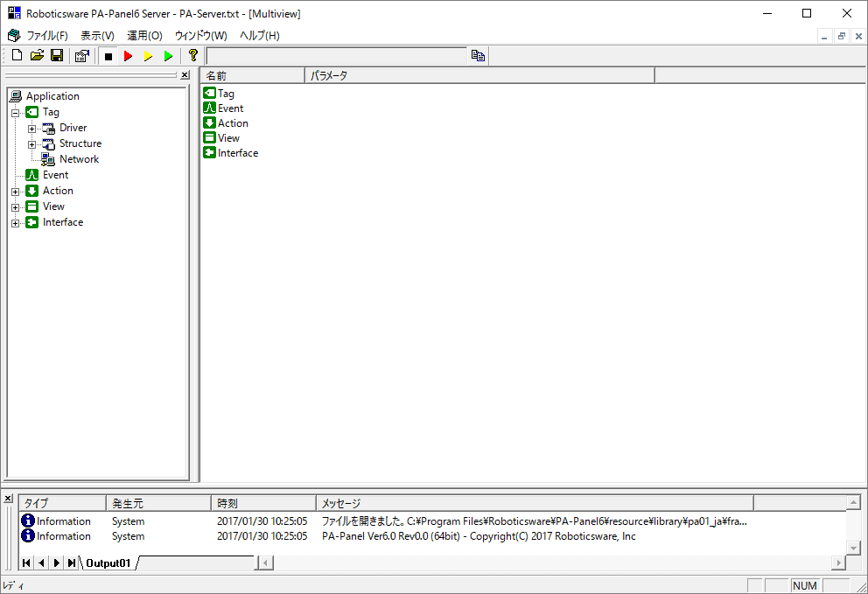868x594 pixels.
Task: Click the help question mark icon
Action: pyautogui.click(x=193, y=56)
